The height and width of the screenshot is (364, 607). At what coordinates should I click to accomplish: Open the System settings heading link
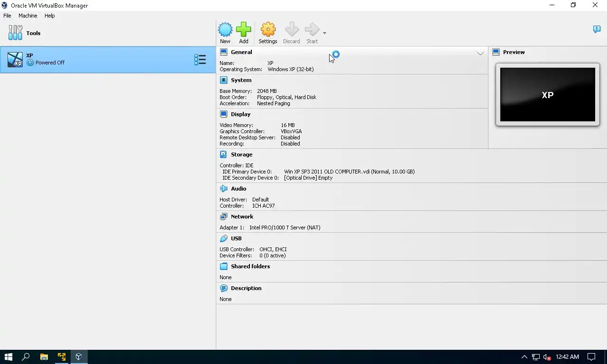[x=241, y=80]
